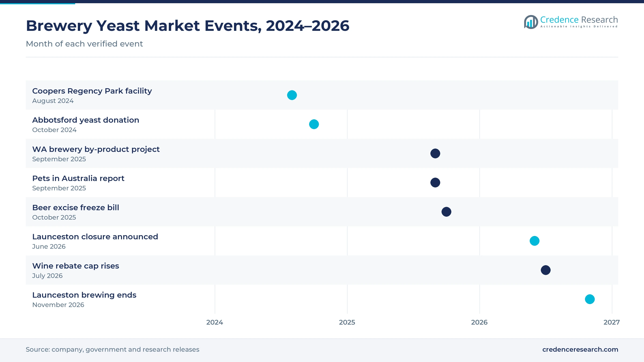Click the Launceston brewing ends label
Image resolution: width=644 pixels, height=362 pixels.
pyautogui.click(x=84, y=295)
